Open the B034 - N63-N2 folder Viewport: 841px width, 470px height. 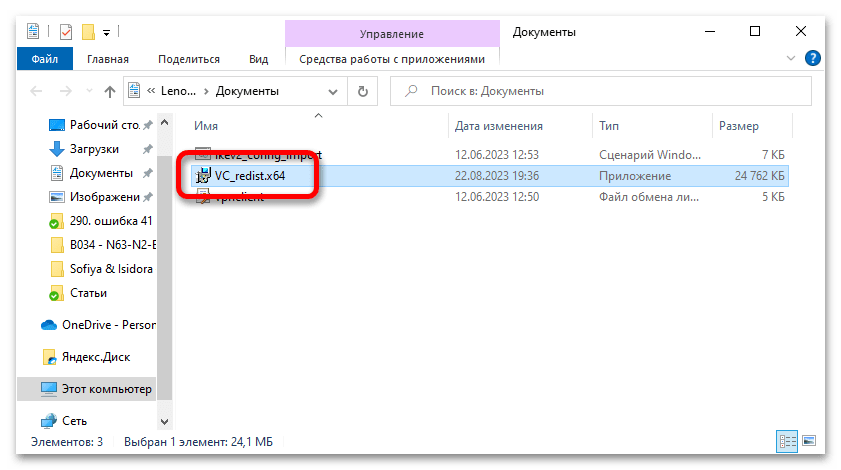113,245
